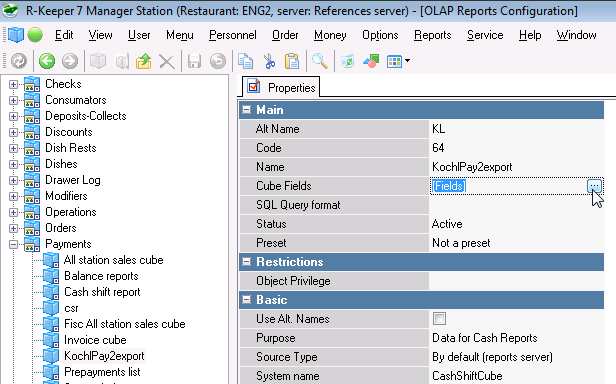Select KochlPay2export tree item
Screen dimensions: 616x384
click(x=104, y=356)
